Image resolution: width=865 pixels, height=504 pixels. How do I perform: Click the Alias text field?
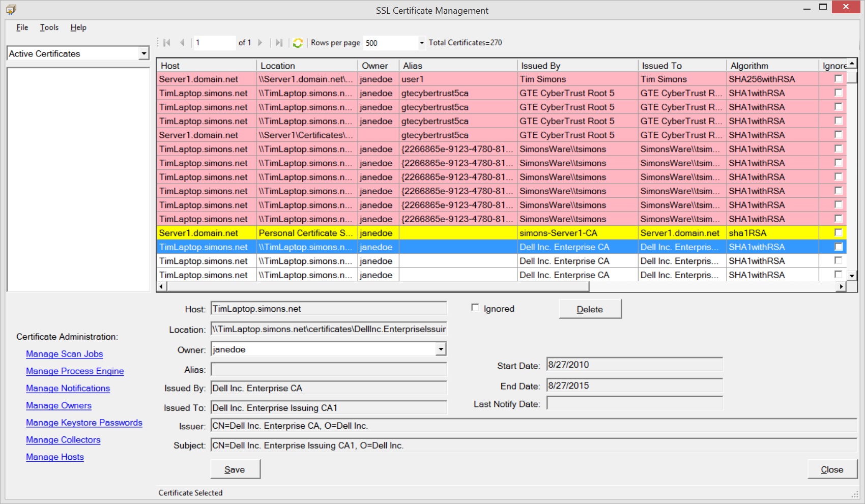pyautogui.click(x=329, y=369)
